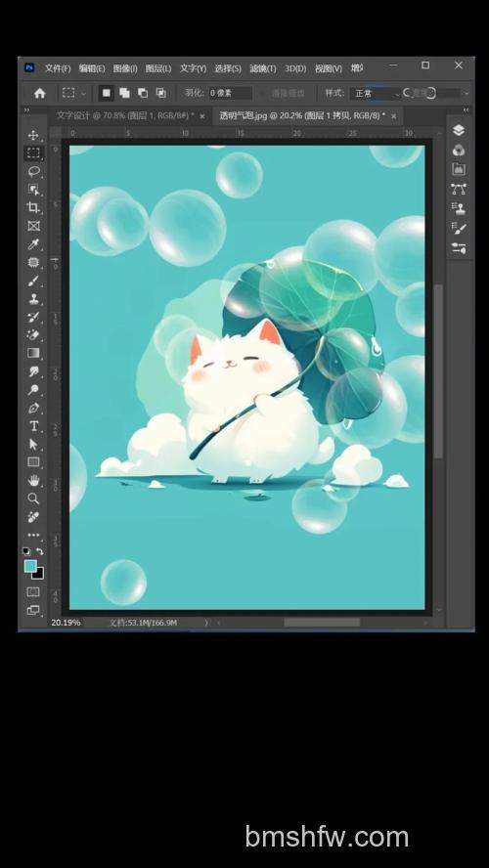
Task: Reset default foreground and background colors
Action: (x=26, y=551)
